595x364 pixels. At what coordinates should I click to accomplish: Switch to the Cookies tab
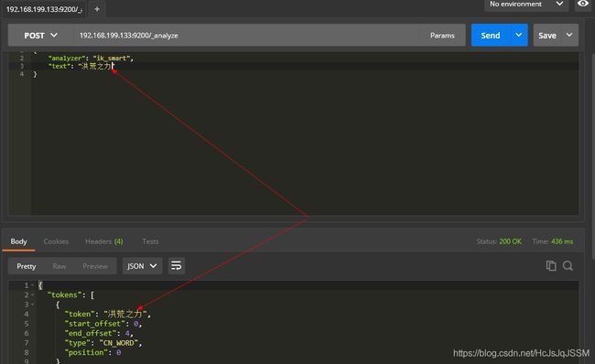click(x=56, y=241)
